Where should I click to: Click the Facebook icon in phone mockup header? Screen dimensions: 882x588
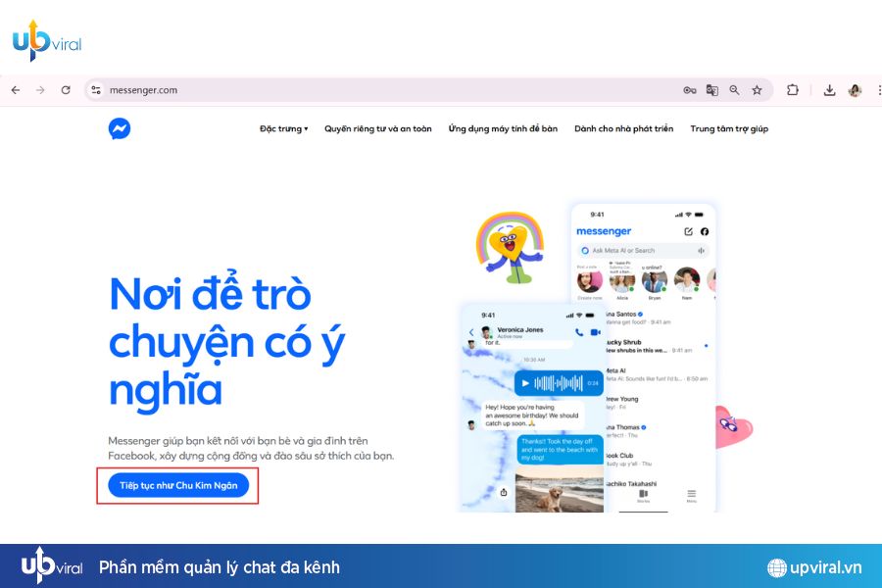[705, 231]
